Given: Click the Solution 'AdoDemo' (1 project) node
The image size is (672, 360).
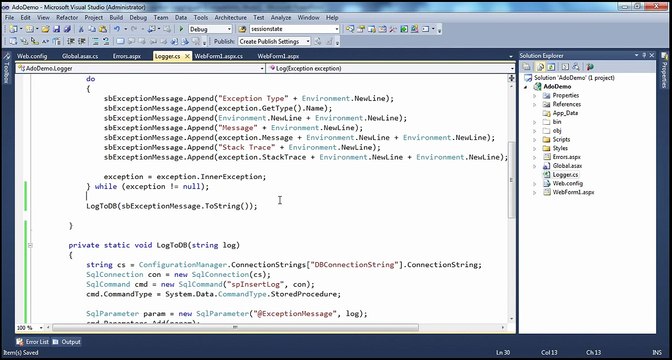Looking at the screenshot, I should (574, 78).
